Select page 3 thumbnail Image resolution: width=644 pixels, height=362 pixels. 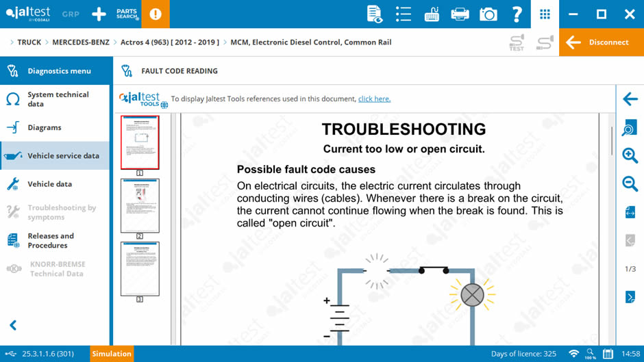tap(140, 269)
